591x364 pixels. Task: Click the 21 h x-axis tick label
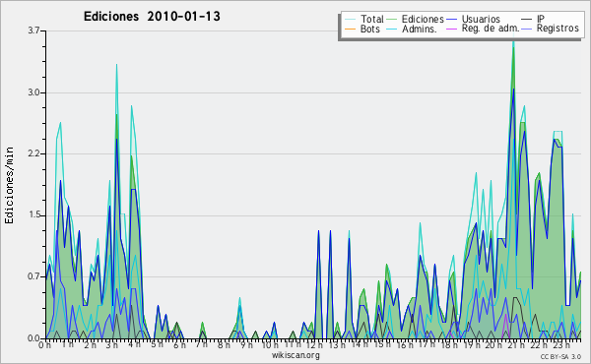coord(516,345)
